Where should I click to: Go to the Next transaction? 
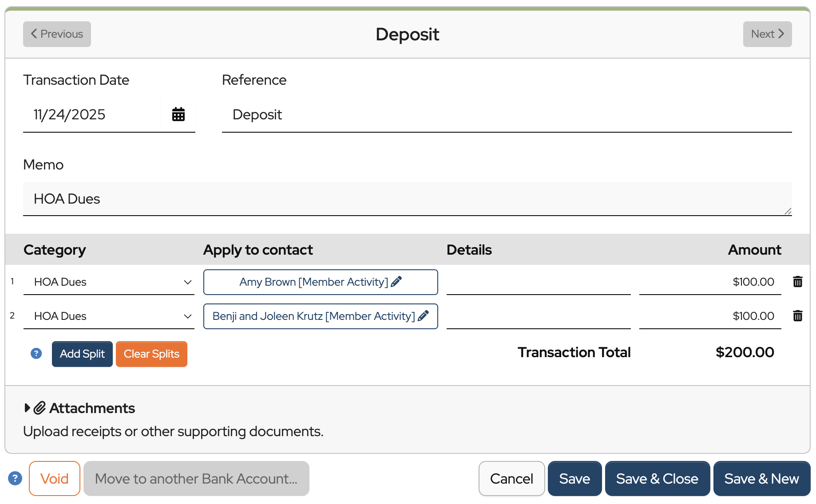tap(767, 34)
